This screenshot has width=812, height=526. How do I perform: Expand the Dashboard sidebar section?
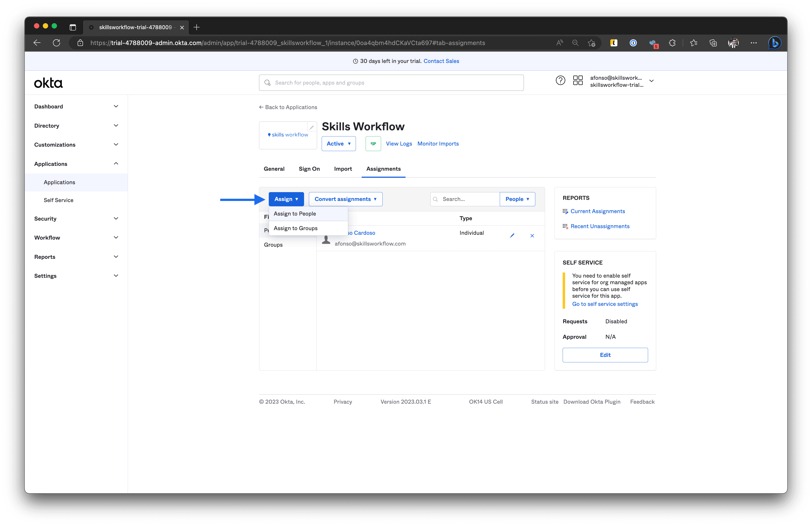(x=76, y=106)
